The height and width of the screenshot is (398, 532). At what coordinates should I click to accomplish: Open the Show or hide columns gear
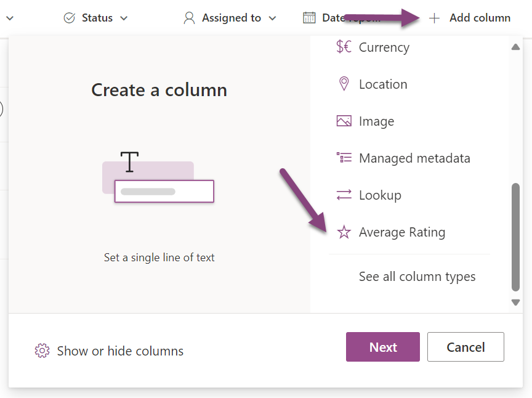coord(42,351)
